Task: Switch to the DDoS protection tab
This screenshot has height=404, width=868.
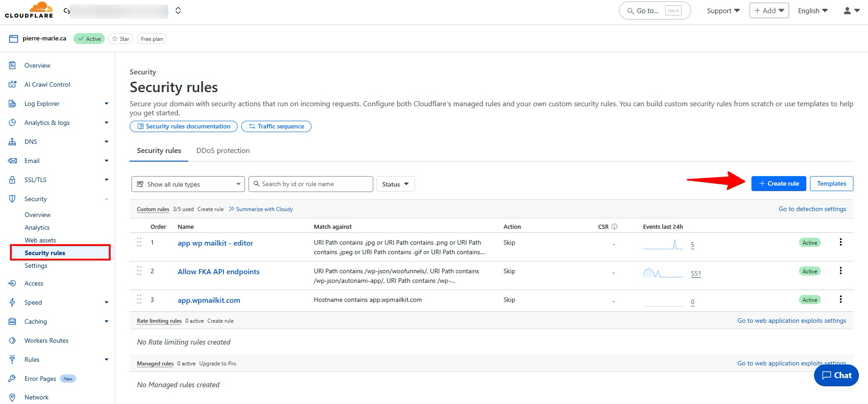Action: pos(223,151)
